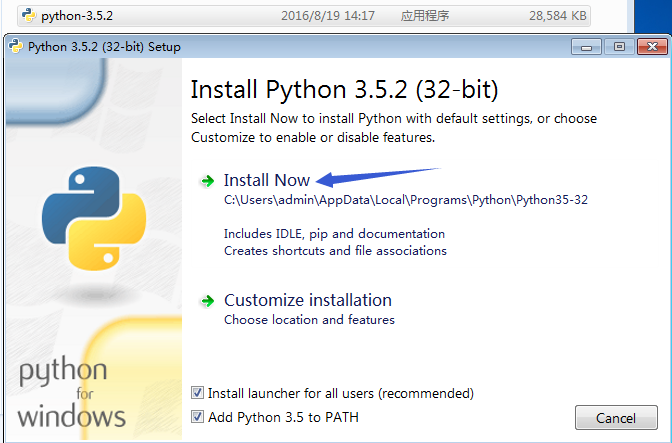672x443 pixels.
Task: Click the default install path text under Install Now
Action: coord(406,200)
